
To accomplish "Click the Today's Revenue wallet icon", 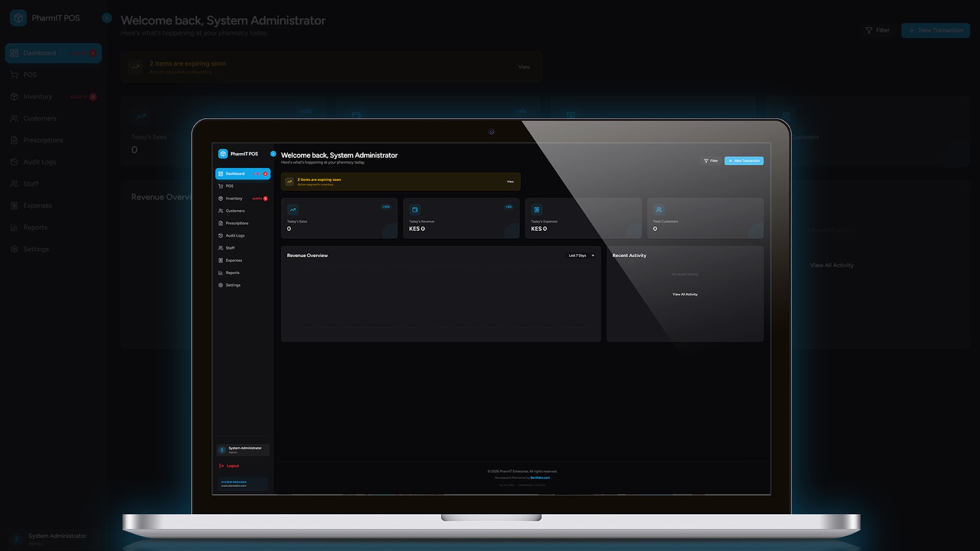I will point(415,209).
